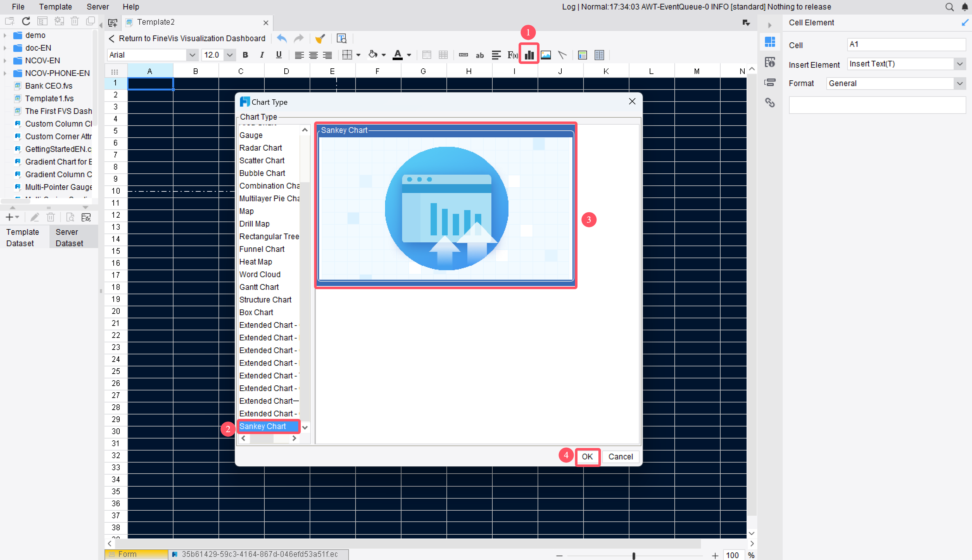This screenshot has height=560, width=972.
Task: Click the zoom slider handle at bottom
Action: (x=633, y=555)
